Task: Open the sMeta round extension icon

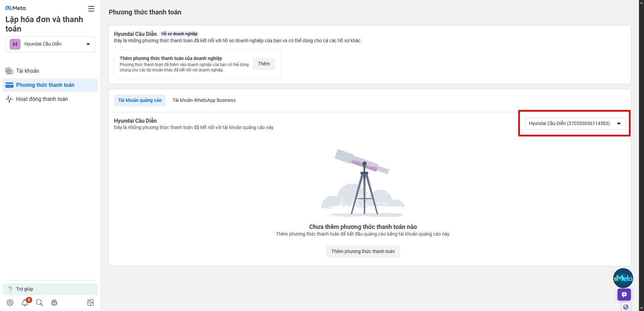Action: (x=623, y=278)
